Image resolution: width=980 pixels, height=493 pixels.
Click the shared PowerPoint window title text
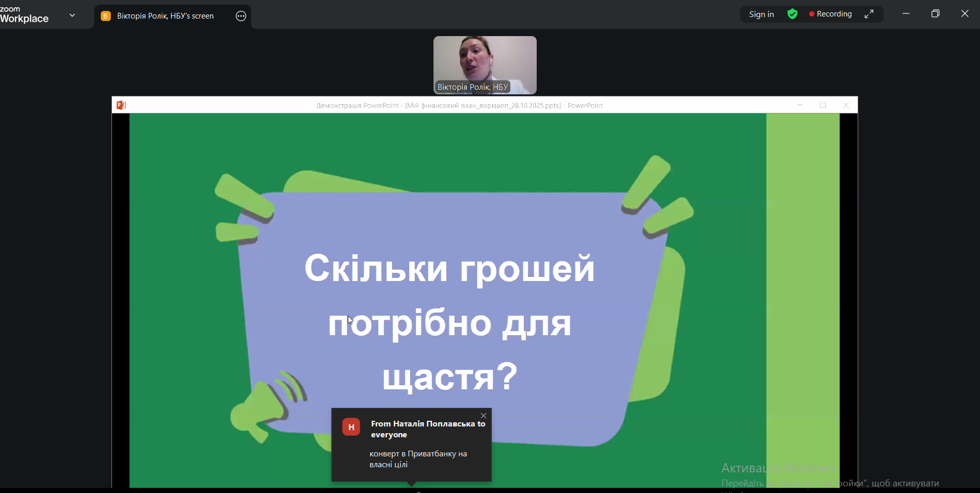pos(459,106)
